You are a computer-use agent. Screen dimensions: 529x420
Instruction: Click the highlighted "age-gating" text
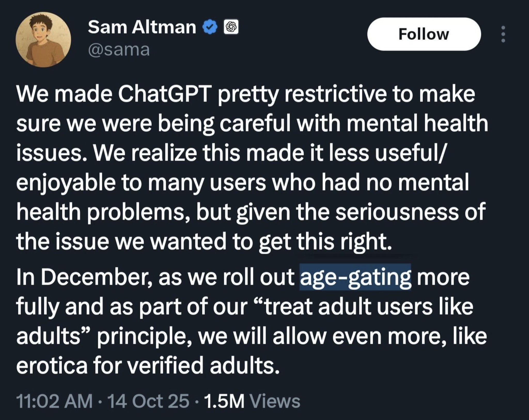[x=355, y=277]
